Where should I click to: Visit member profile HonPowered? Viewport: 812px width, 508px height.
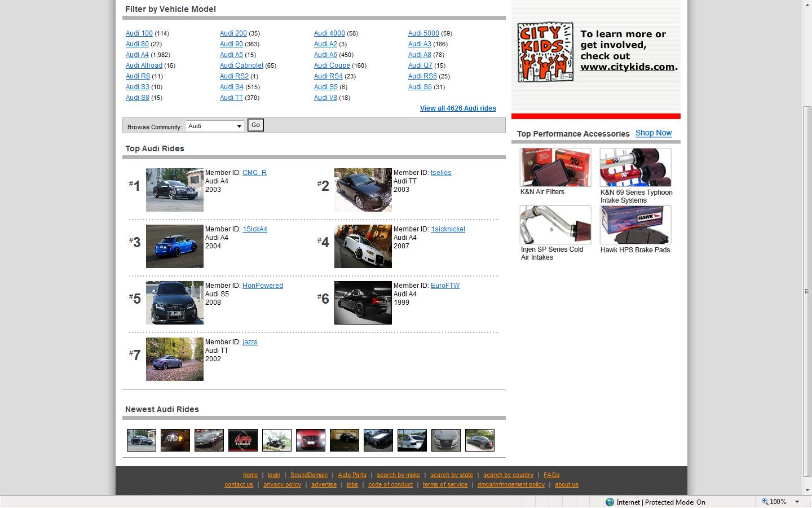pyautogui.click(x=262, y=286)
